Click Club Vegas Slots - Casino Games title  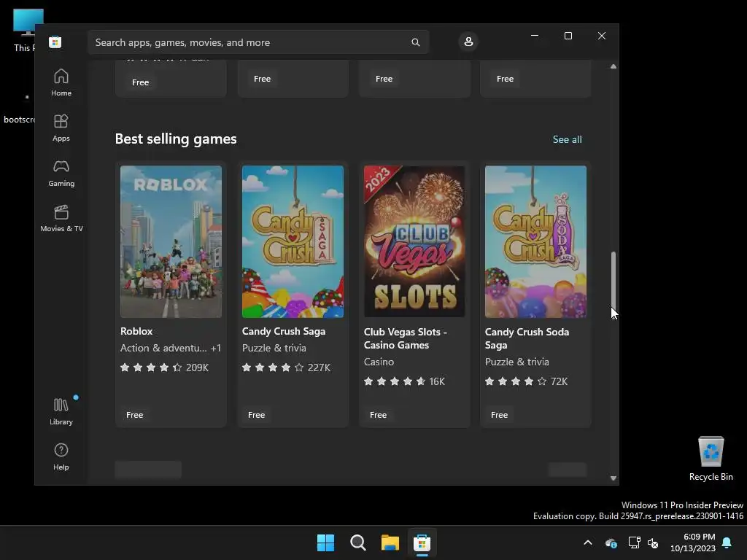pos(406,338)
